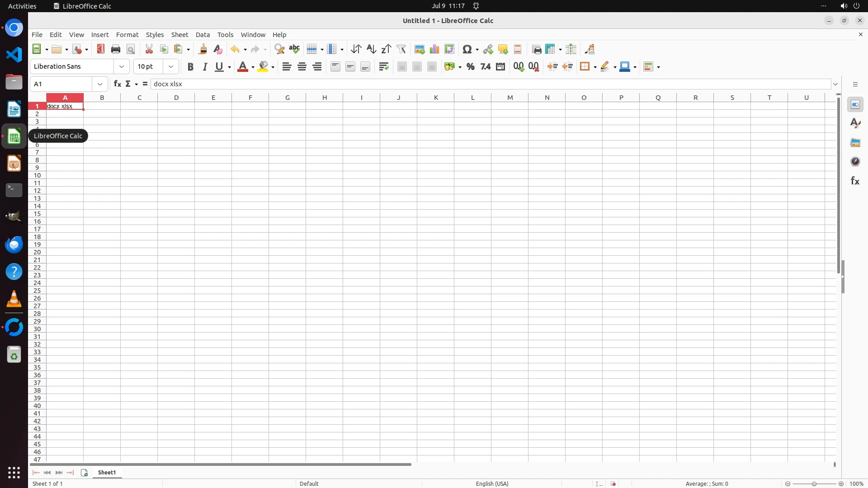The image size is (868, 488).
Task: Click the Format as Percent icon
Action: tap(471, 67)
